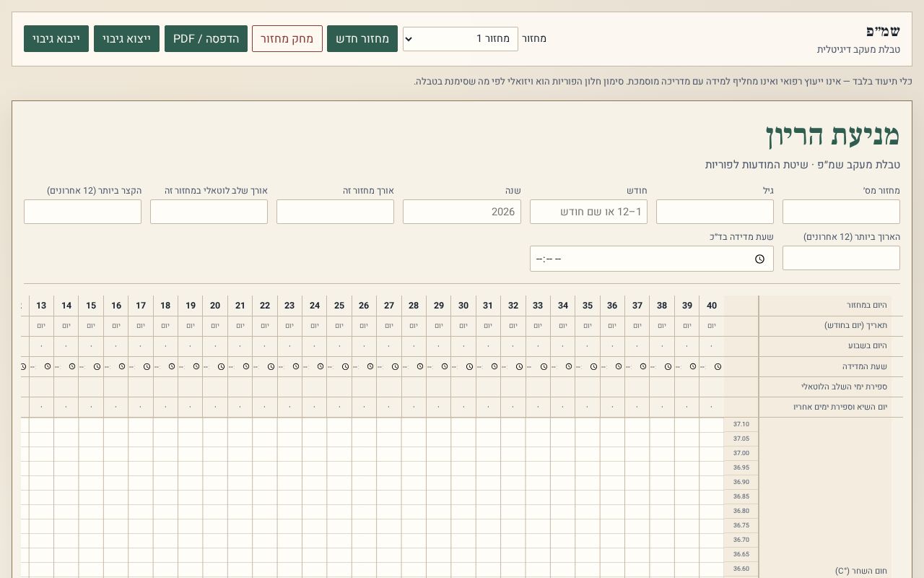Screen dimensions: 924x578
Task: Click the clock icon in day 13 measurement time
Action: [48, 366]
